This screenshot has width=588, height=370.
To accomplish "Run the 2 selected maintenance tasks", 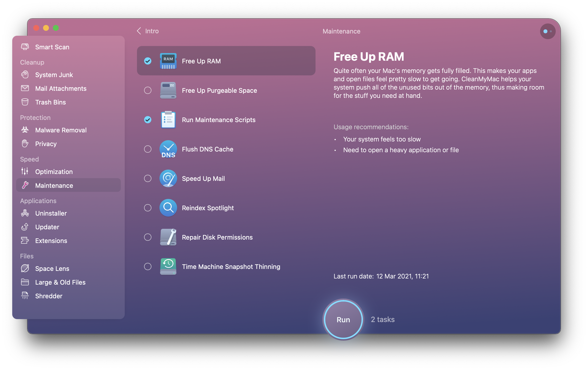I will pyautogui.click(x=343, y=319).
